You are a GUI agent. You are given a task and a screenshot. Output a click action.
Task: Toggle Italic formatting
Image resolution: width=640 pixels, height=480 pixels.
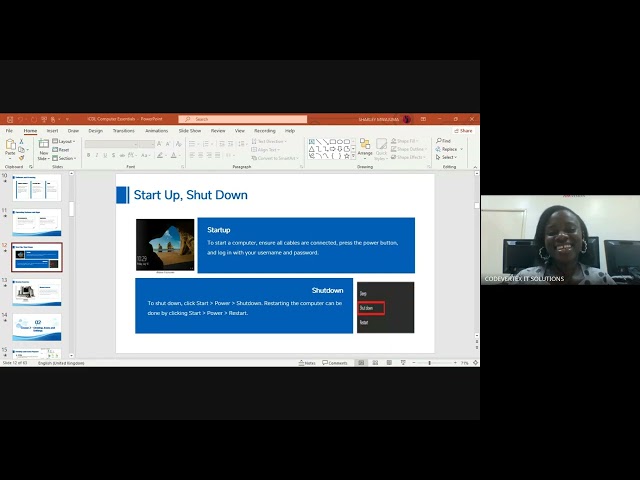[x=97, y=155]
